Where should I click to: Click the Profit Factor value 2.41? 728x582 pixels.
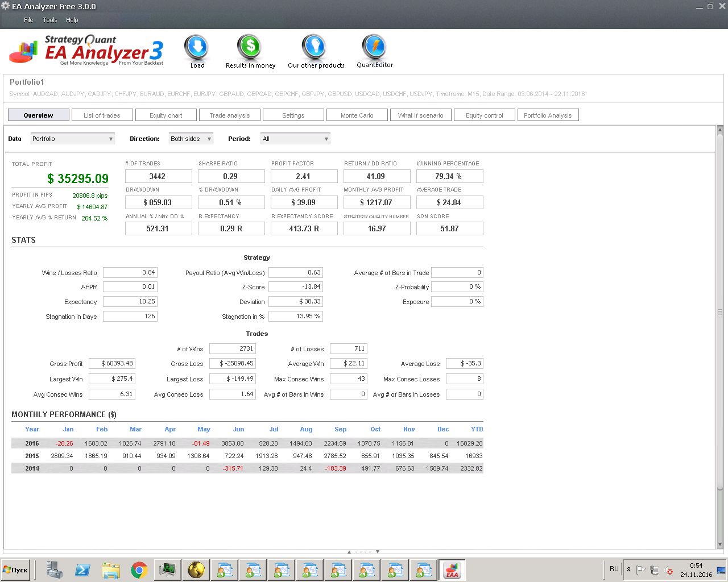click(304, 176)
